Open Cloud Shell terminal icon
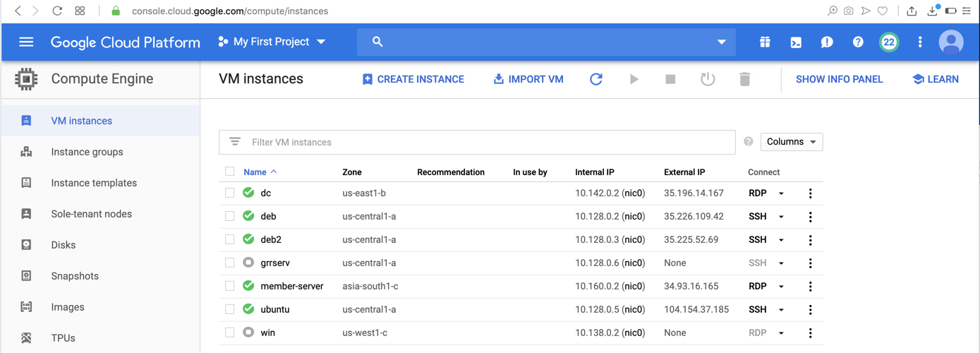This screenshot has width=980, height=353. [796, 42]
